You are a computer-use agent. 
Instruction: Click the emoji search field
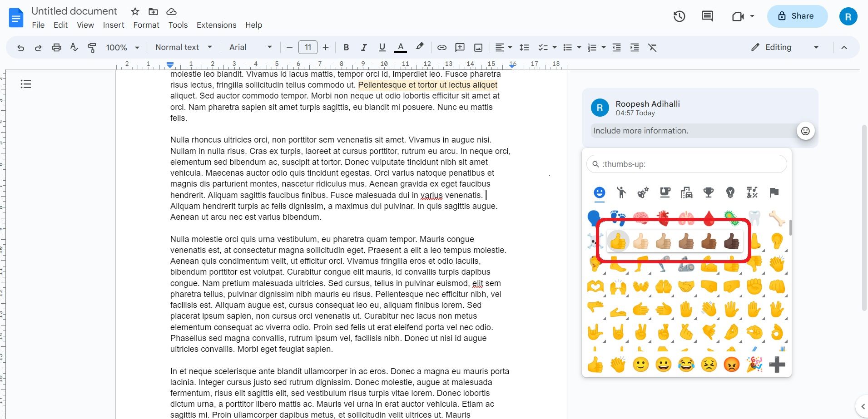[x=687, y=164]
